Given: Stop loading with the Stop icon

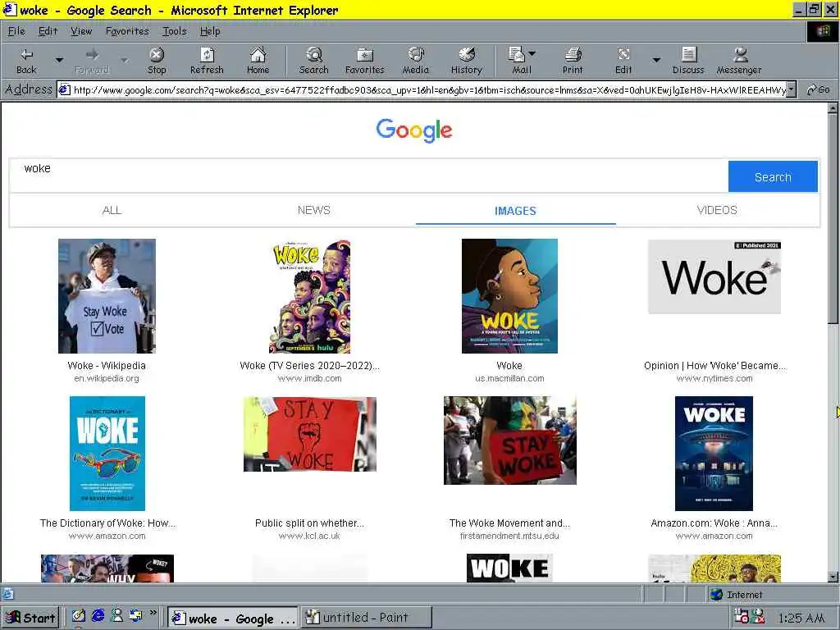Looking at the screenshot, I should (x=157, y=61).
